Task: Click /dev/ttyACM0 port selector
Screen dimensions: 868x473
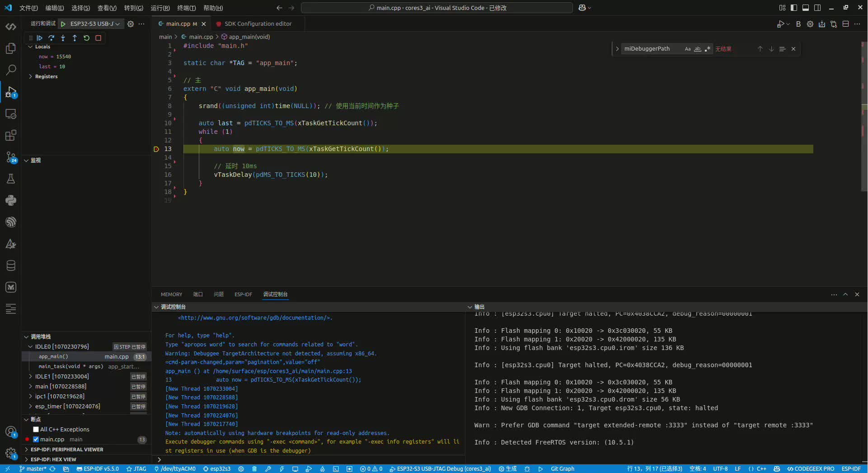Action: 175,469
